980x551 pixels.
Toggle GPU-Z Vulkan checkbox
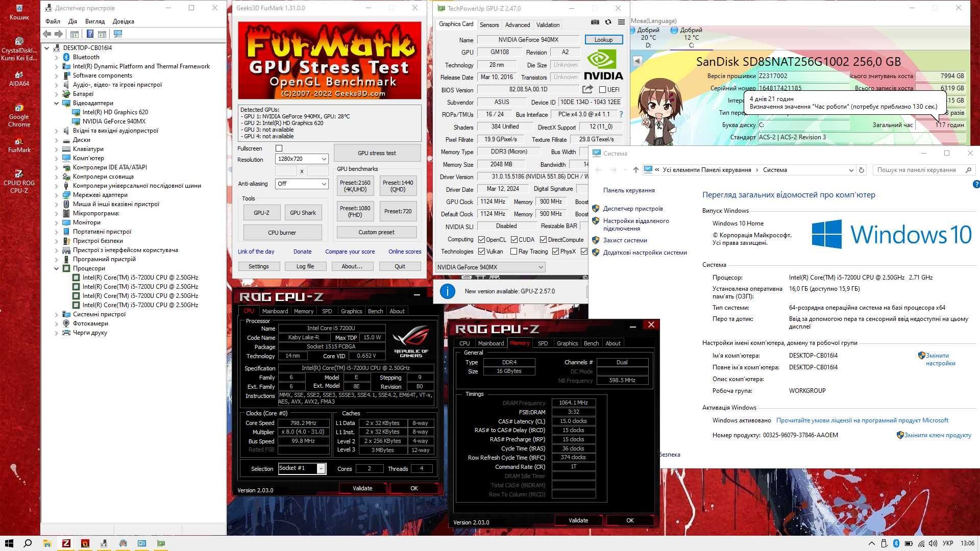(x=481, y=252)
